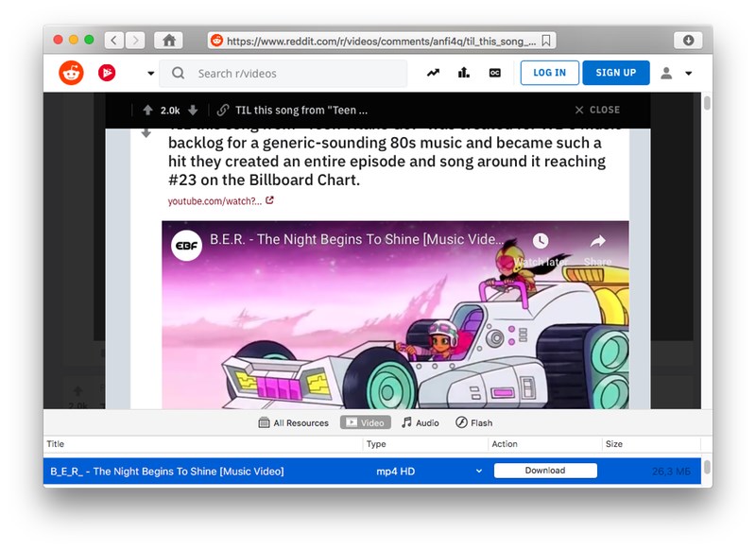Viewport: 756px width, 550px height.
Task: Click the SIGN UP button
Action: (616, 73)
